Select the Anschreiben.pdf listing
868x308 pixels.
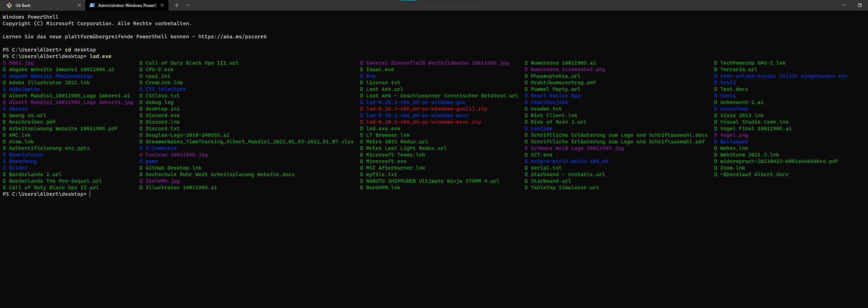tap(32, 122)
